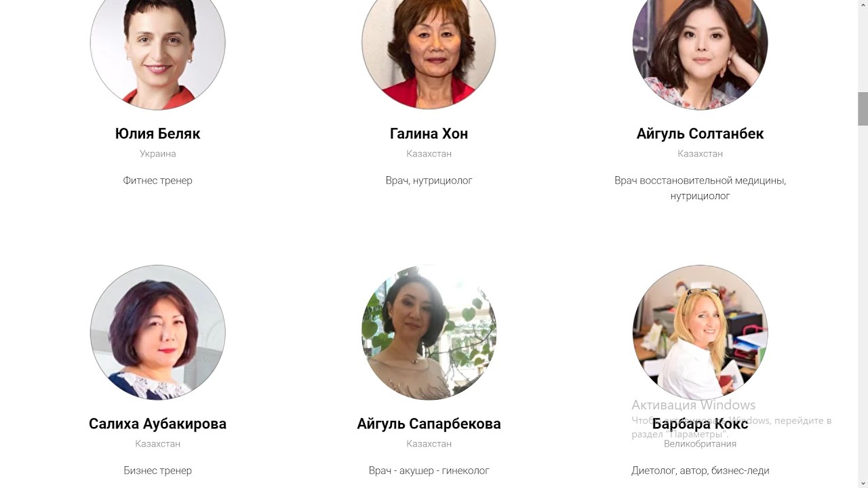Open Айгуль Сапарбекова's circular photo

(x=429, y=332)
